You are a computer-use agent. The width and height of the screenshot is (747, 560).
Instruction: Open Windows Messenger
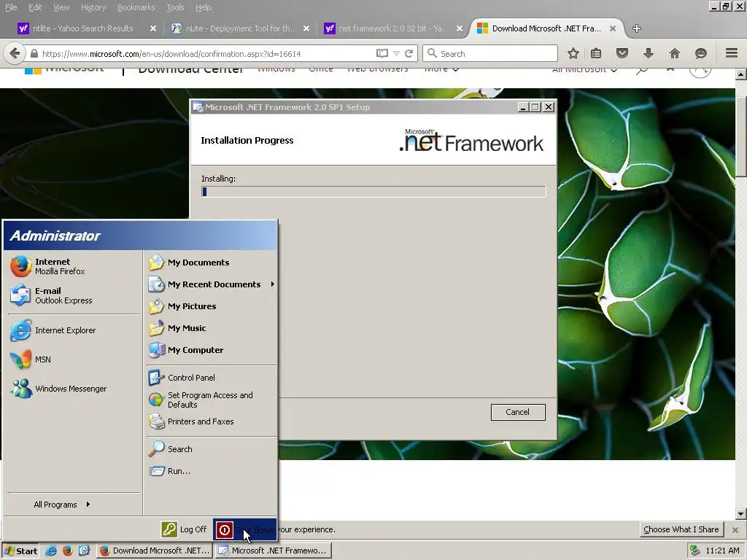[x=72, y=389]
